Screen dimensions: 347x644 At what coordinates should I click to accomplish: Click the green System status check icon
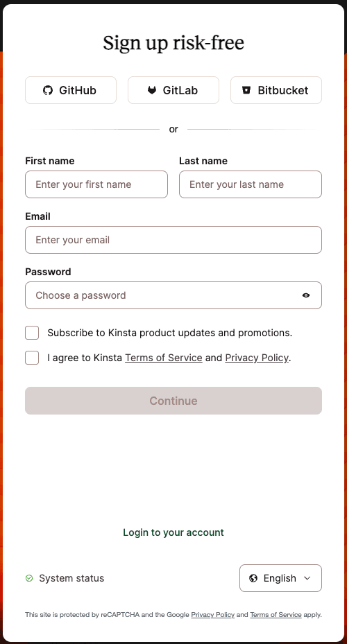(29, 578)
